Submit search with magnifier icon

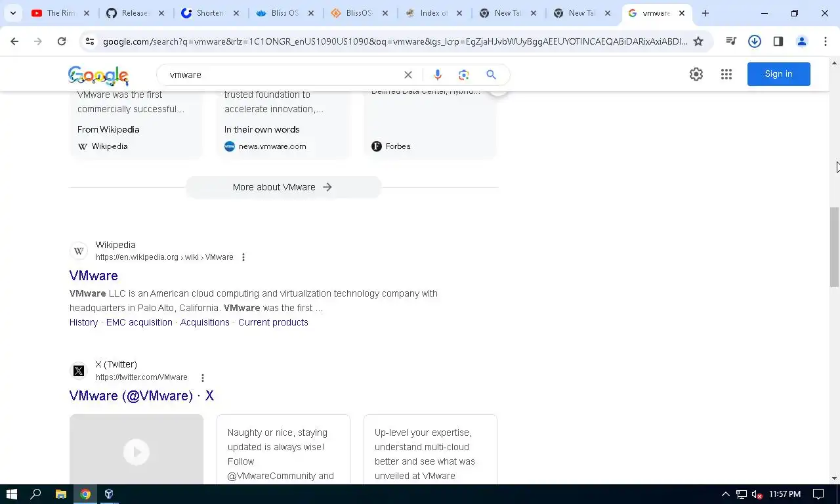491,75
